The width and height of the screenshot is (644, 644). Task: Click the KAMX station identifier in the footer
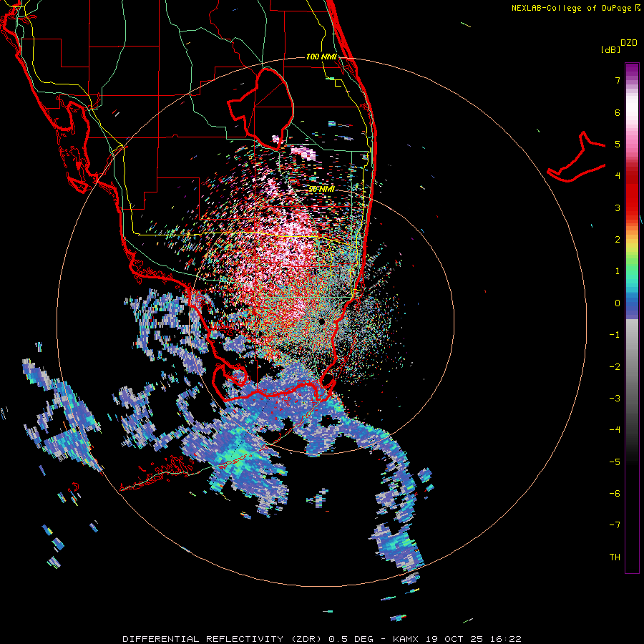tap(406, 639)
